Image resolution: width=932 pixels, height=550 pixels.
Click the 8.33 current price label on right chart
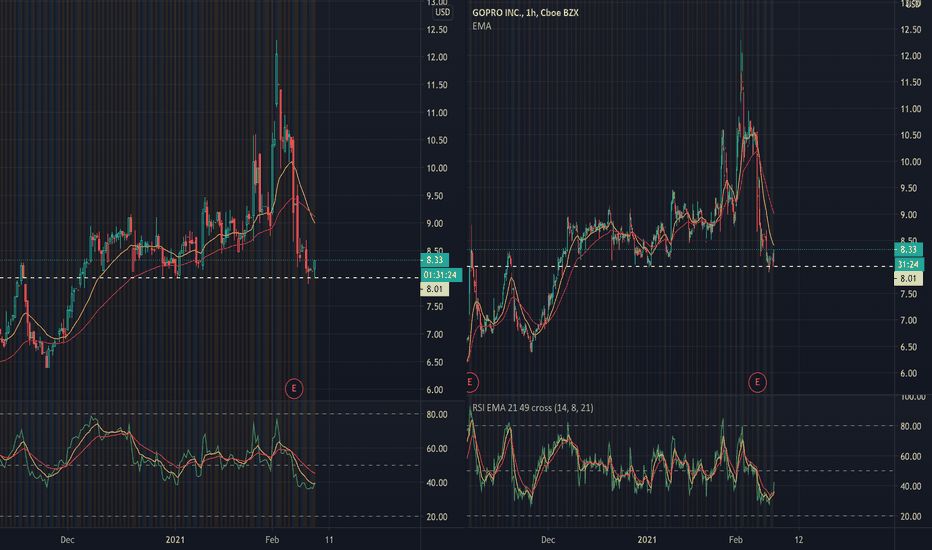click(908, 250)
